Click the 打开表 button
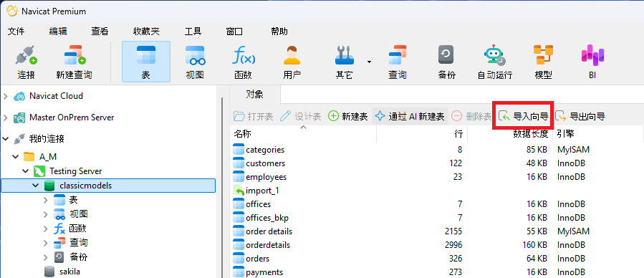 click(254, 117)
